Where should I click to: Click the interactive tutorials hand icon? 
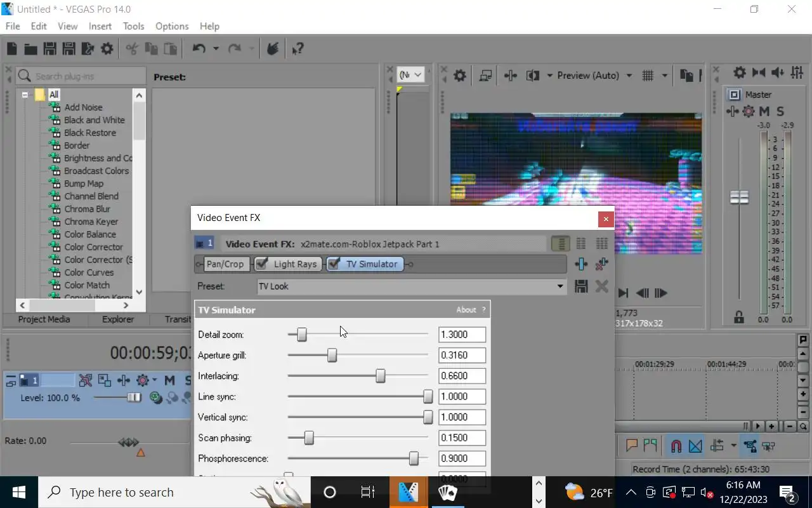pos(273,49)
